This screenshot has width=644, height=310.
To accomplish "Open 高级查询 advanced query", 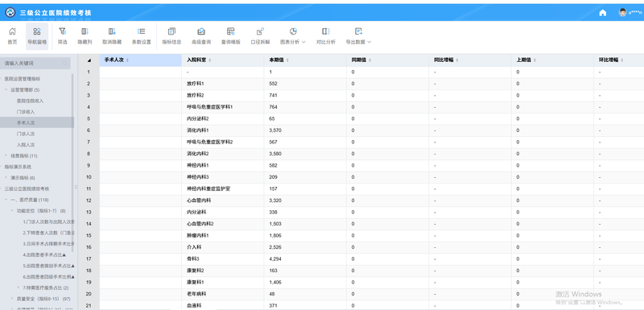I will pyautogui.click(x=201, y=36).
